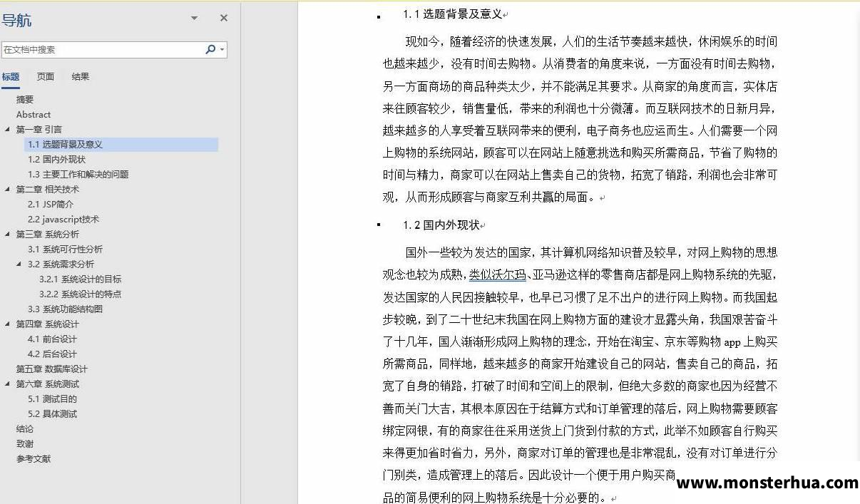Go to heading 2.1 JSP简介
The image size is (860, 504).
[x=51, y=205]
